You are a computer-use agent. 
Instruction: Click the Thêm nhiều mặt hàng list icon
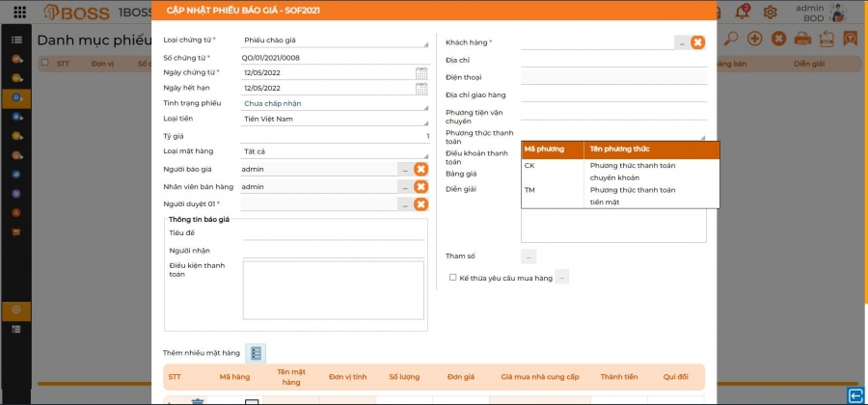[x=256, y=354]
